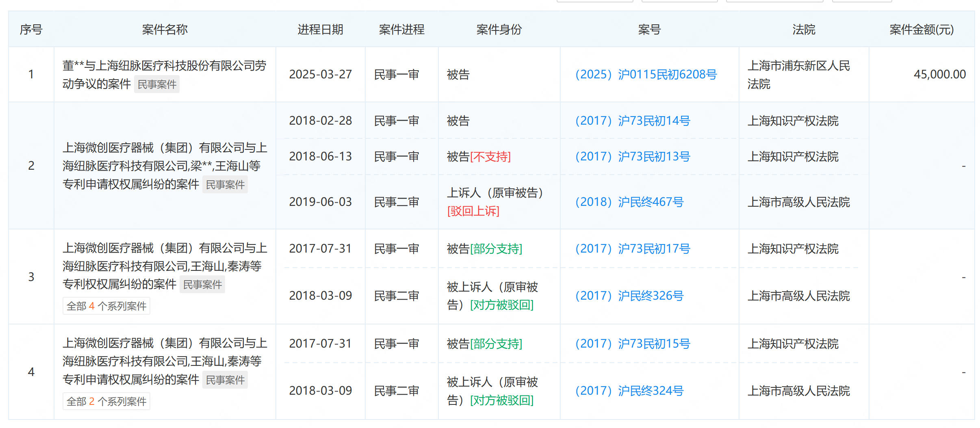Viewport: 980px width, 428px height.
Task: Click the 进程日期 column header
Action: click(320, 29)
